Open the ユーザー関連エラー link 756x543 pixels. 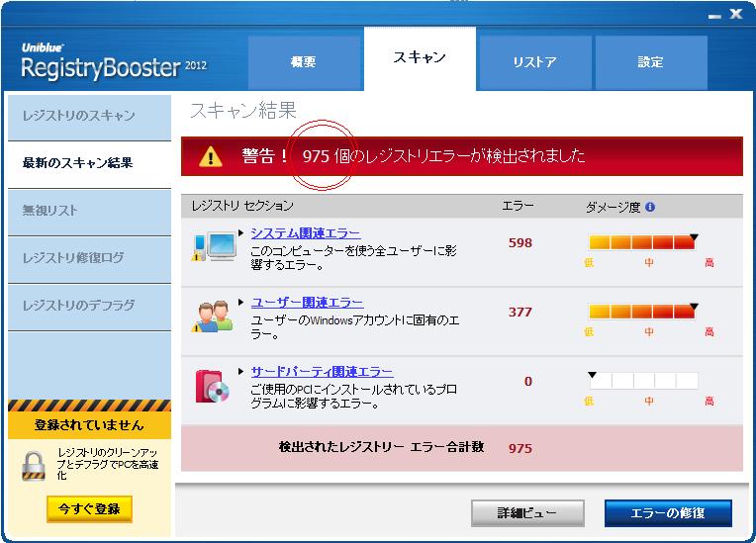pyautogui.click(x=307, y=303)
